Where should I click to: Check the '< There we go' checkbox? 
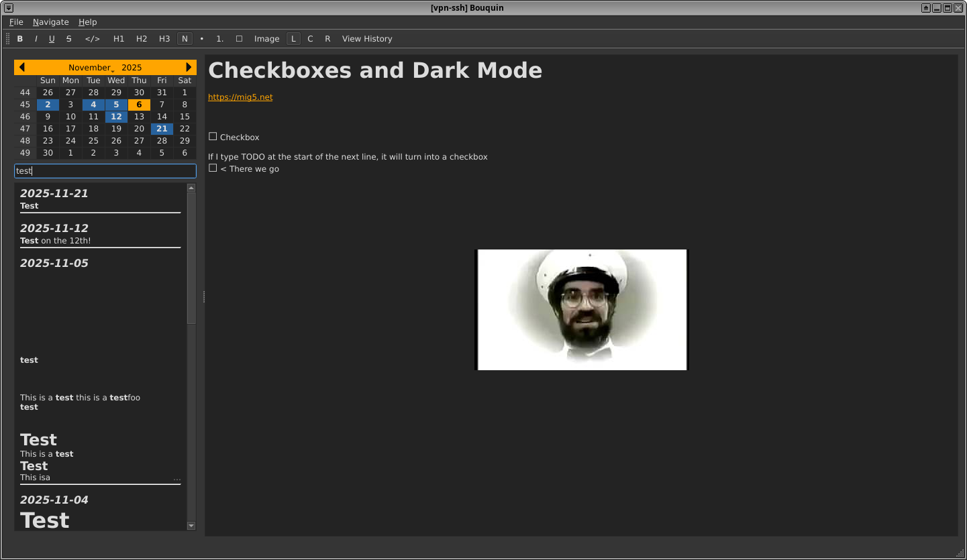point(213,168)
